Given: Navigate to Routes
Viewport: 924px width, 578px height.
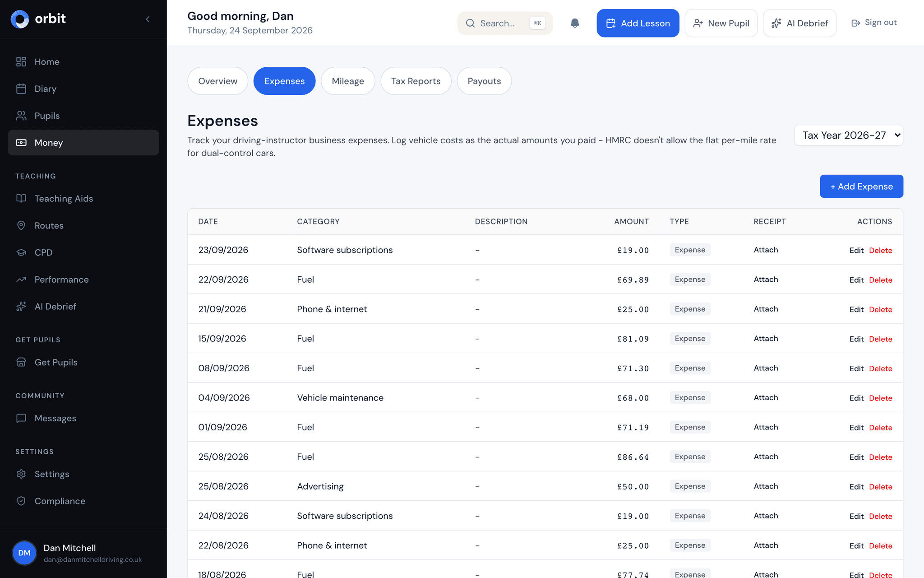Looking at the screenshot, I should tap(83, 225).
